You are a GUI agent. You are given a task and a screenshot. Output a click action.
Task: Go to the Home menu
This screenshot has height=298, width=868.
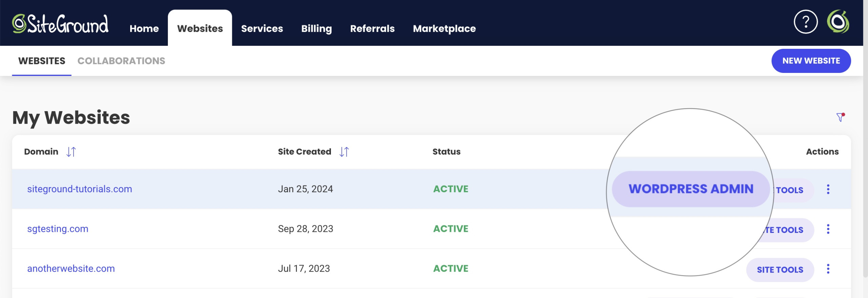coord(144,28)
